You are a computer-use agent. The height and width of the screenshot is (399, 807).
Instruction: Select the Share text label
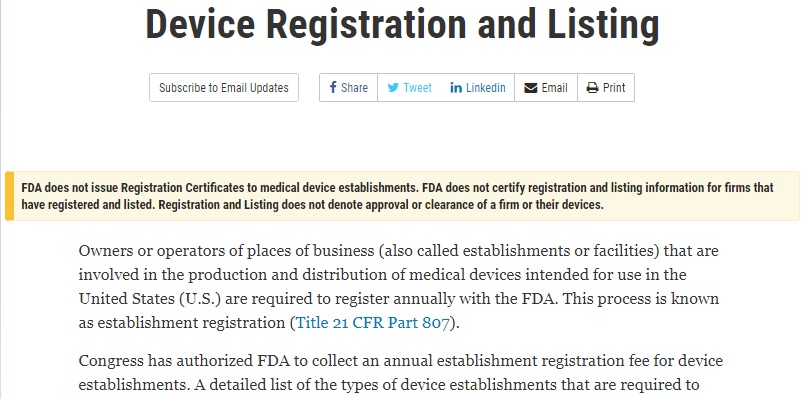355,88
